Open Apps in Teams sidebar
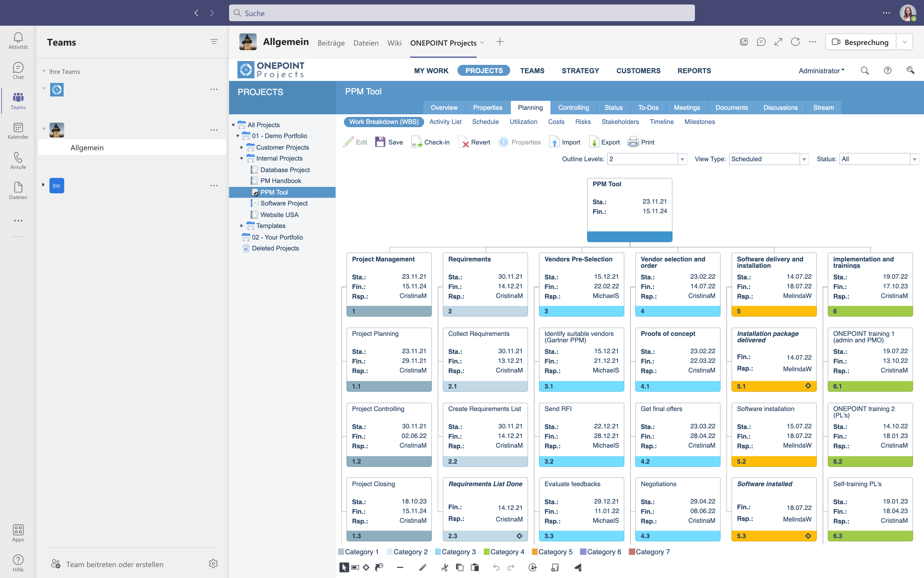The height and width of the screenshot is (578, 924). click(18, 533)
